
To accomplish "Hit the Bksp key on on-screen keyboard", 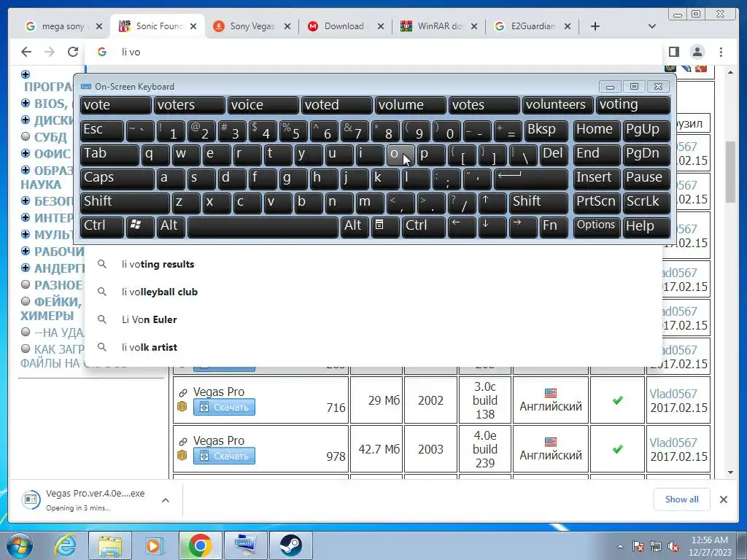I will point(546,130).
